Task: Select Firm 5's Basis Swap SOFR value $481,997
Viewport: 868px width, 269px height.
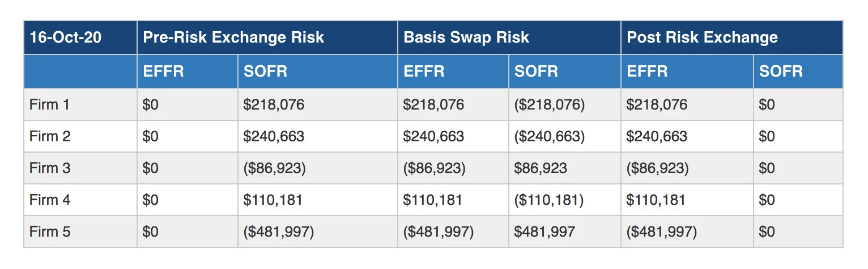Action: point(544,232)
